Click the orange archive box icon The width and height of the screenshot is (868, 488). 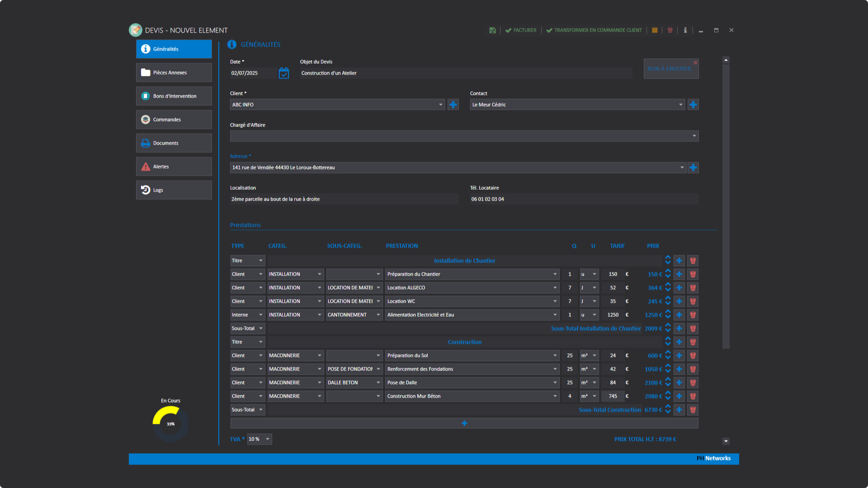tap(655, 30)
